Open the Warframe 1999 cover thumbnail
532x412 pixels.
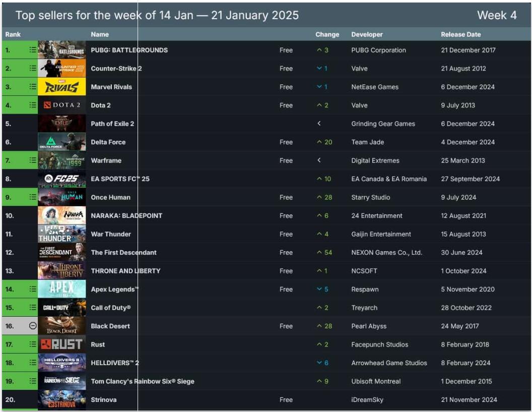(x=62, y=160)
